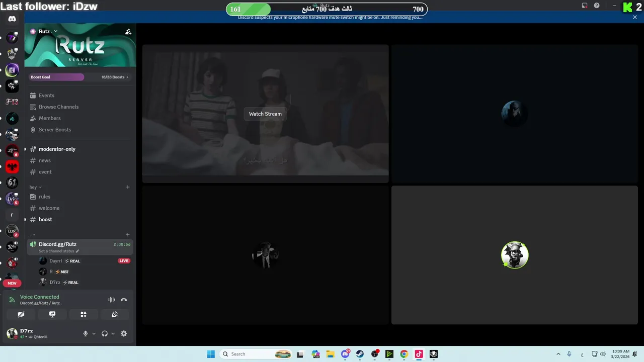Open Google Chrome from the taskbar
644x362 pixels.
click(x=404, y=354)
